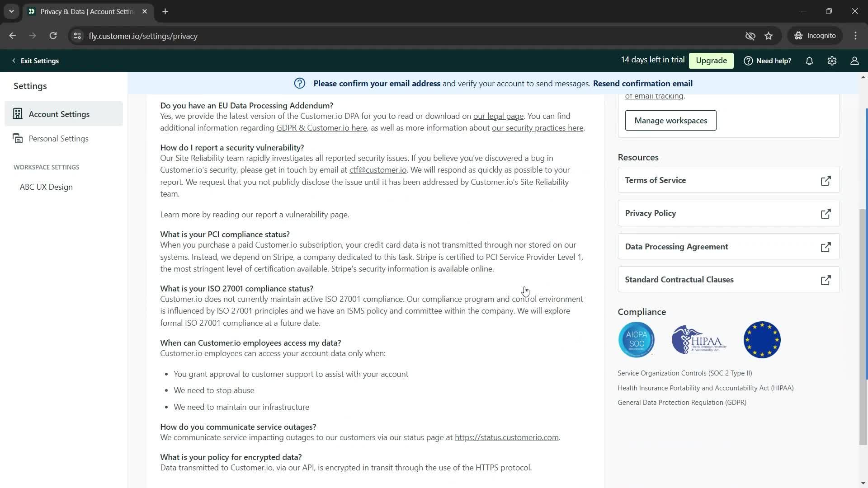Click the Account Settings icon in sidebar
This screenshot has height=488, width=868.
(x=18, y=114)
